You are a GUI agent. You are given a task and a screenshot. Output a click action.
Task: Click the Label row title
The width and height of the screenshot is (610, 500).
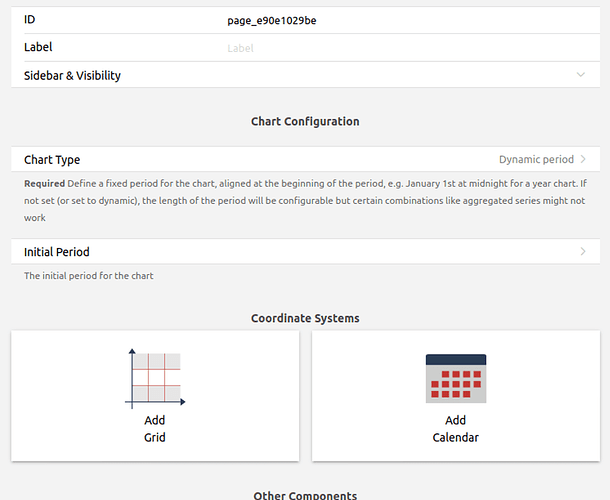[x=38, y=47]
